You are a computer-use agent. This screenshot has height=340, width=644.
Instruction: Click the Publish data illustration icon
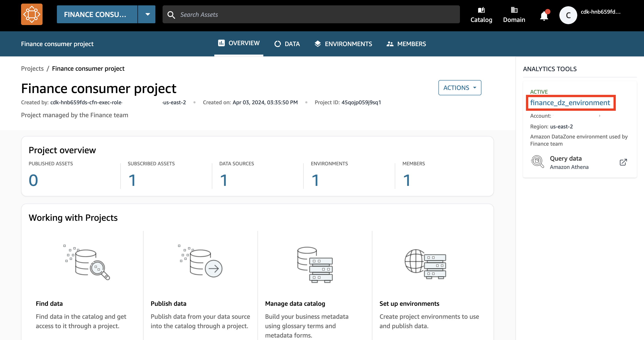(200, 261)
